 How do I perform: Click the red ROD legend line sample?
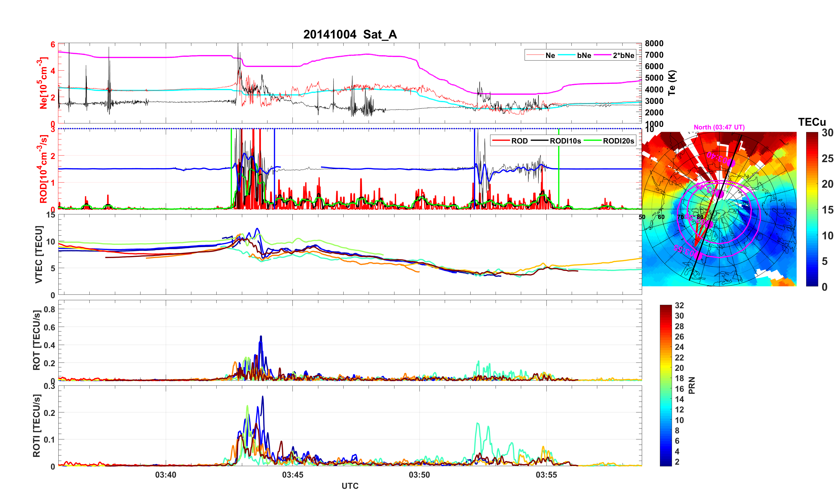[501, 141]
